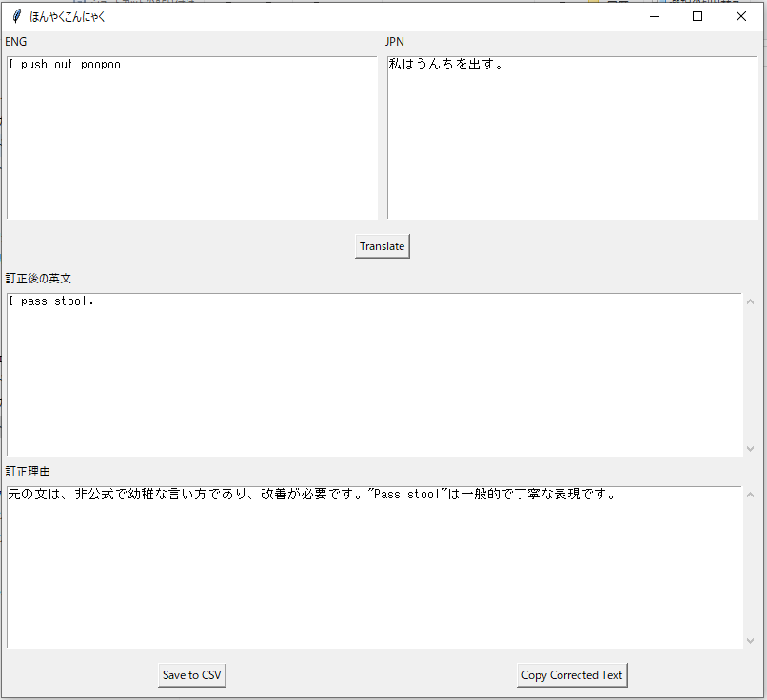Focus the JPN translation text box
Screen dimensions: 767x700
[572, 137]
